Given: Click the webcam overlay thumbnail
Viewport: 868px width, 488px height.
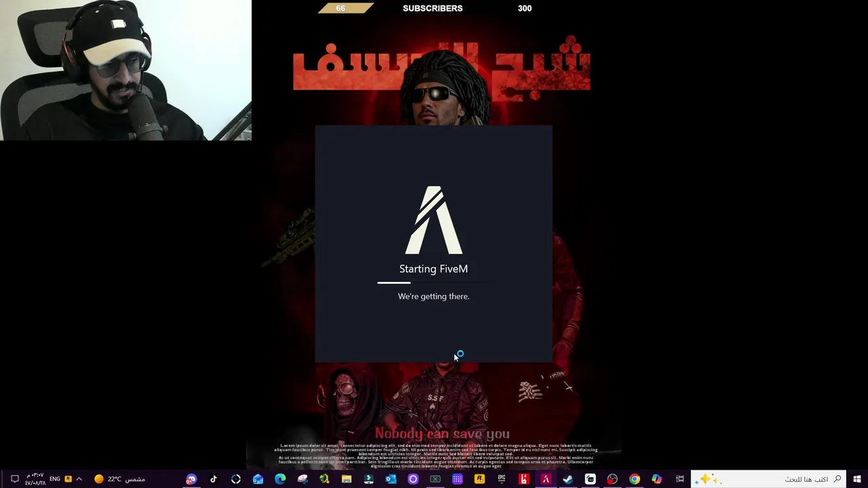Looking at the screenshot, I should [125, 70].
